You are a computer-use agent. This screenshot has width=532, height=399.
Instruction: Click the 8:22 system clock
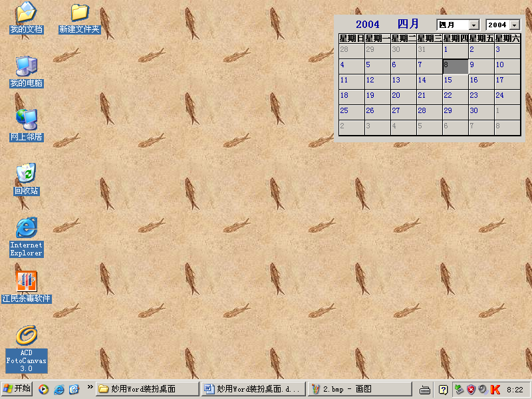click(x=515, y=390)
